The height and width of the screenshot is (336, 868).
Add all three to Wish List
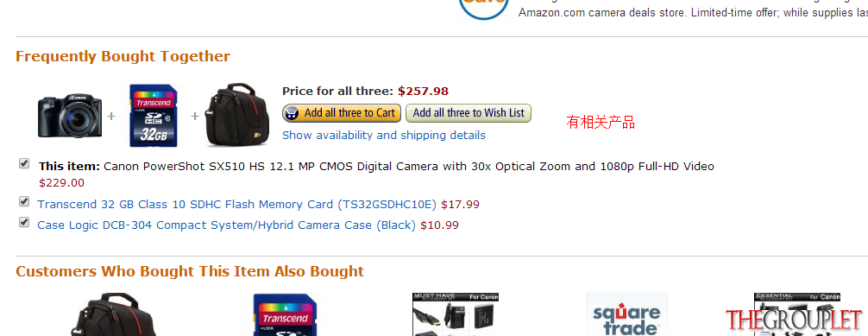point(469,113)
